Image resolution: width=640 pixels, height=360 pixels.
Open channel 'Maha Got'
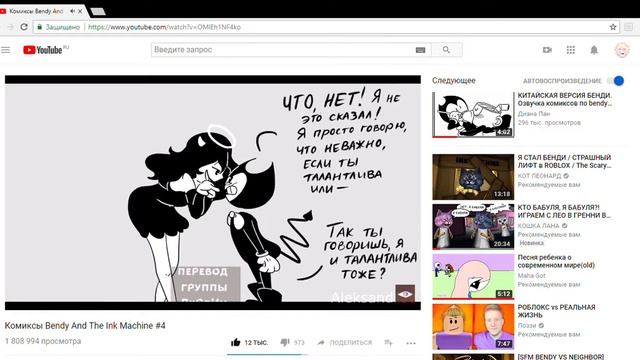point(531,276)
